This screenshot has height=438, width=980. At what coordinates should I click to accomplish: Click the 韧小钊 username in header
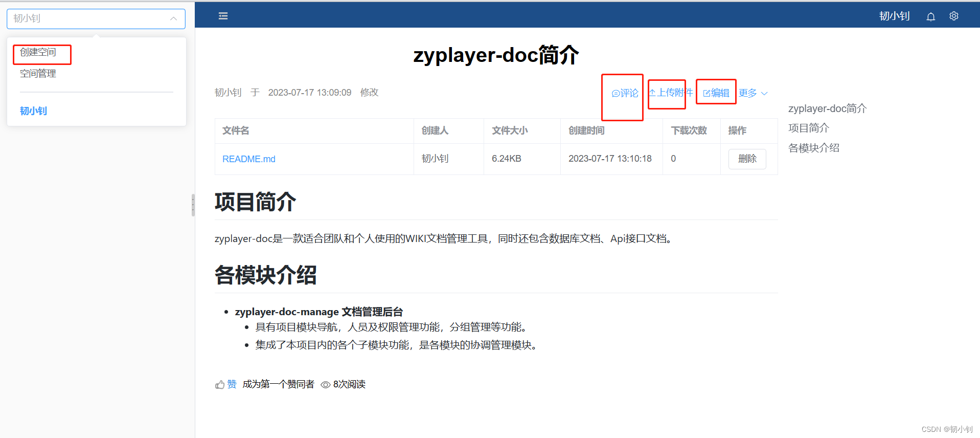(x=894, y=16)
